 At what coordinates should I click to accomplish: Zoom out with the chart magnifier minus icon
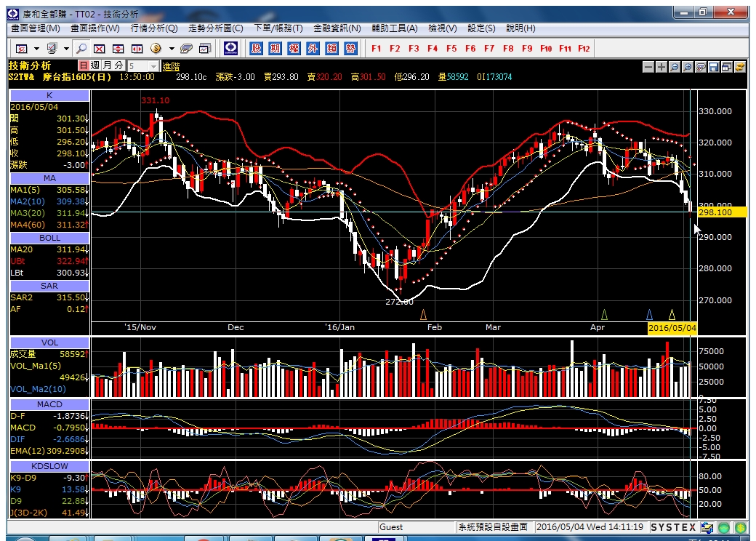tap(675, 67)
